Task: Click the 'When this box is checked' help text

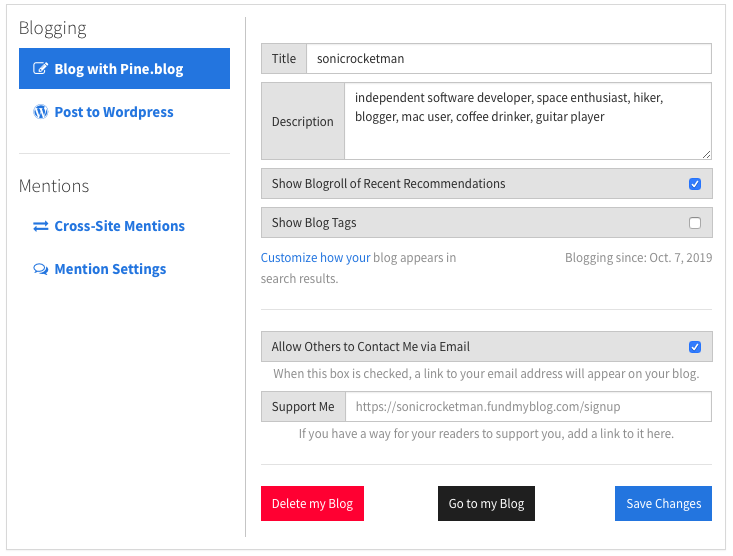Action: 486,374
